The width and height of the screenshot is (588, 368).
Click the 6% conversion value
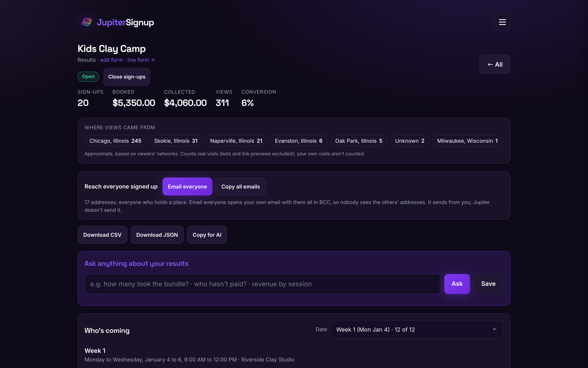(x=247, y=103)
